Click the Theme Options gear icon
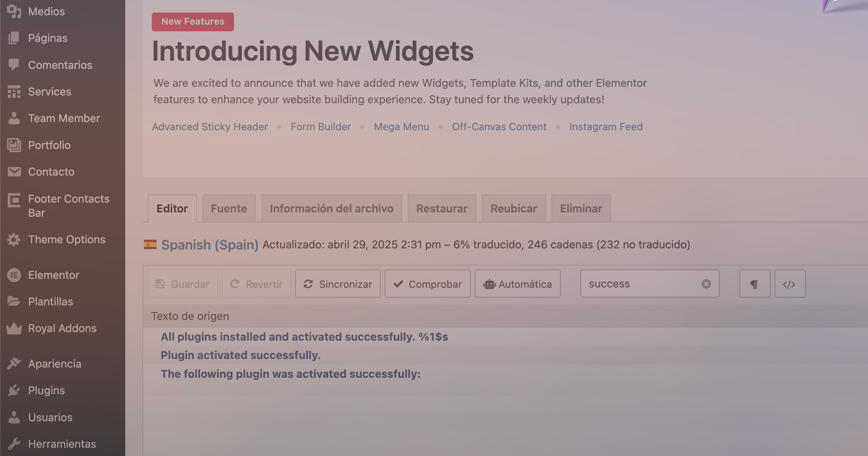The image size is (868, 456). 14,239
